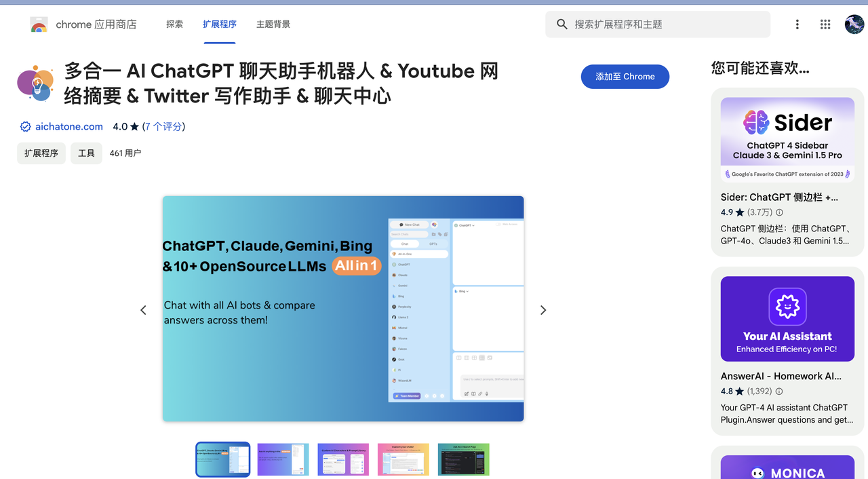This screenshot has width=868, height=479.
Task: Switch to the 扩展程序 tab
Action: tap(220, 24)
